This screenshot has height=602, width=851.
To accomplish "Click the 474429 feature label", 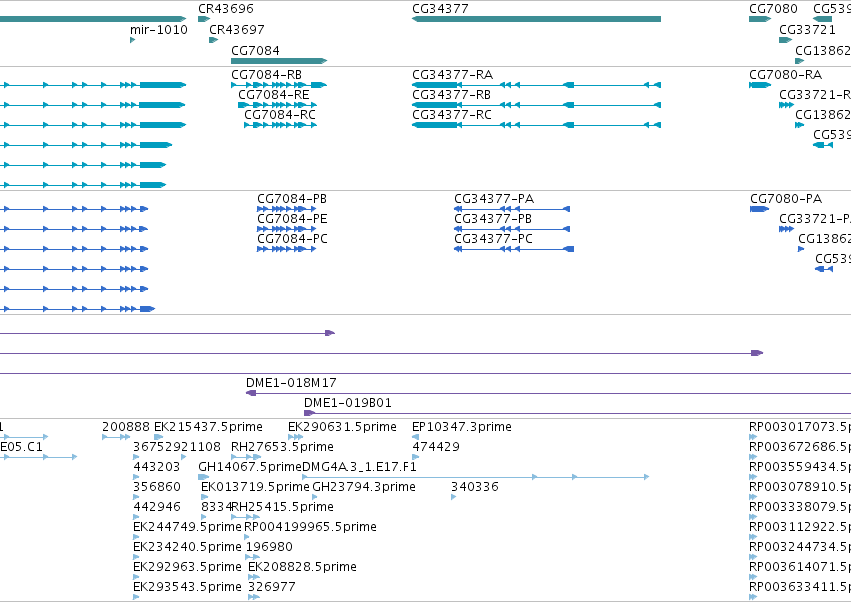I will coord(436,447).
